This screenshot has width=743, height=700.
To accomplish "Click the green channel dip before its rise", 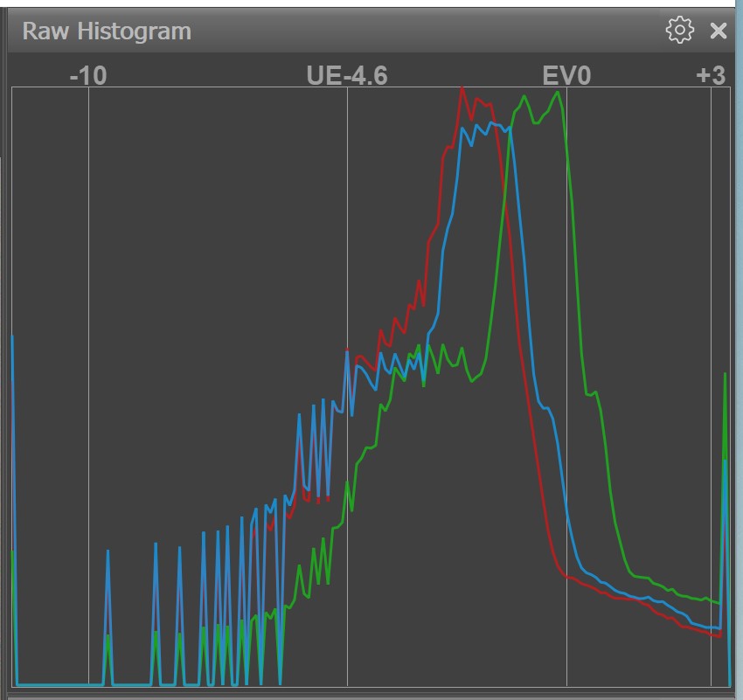I will click(473, 379).
